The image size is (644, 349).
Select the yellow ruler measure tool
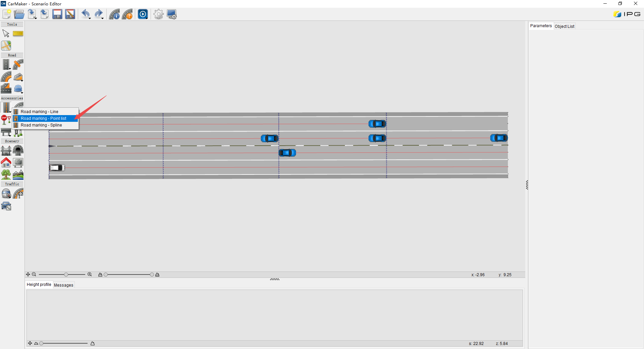[x=18, y=34]
